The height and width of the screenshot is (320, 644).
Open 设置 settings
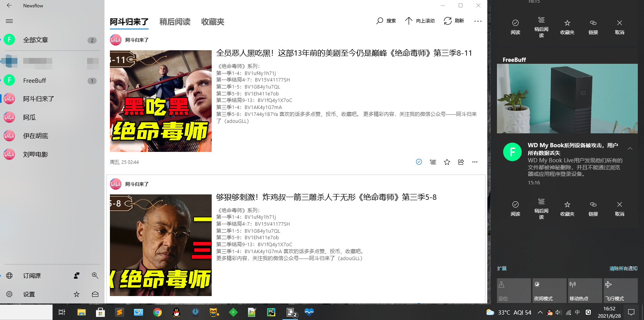(x=29, y=294)
